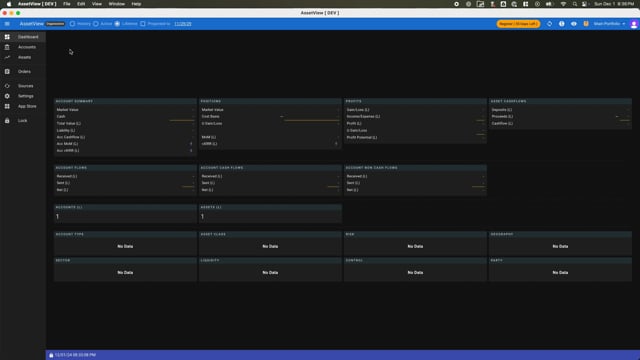Click the Accounts (L) count value 1
The width and height of the screenshot is (640, 360).
click(58, 217)
